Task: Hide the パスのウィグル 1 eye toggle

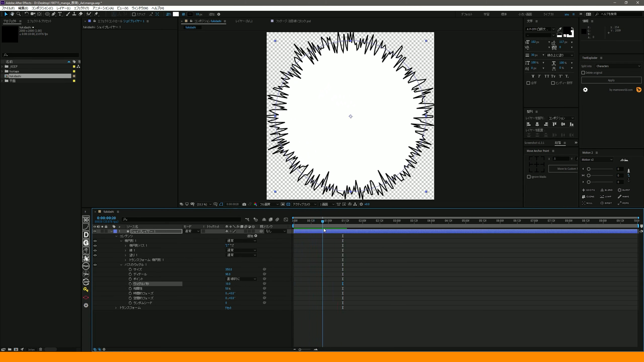Action: [95, 265]
